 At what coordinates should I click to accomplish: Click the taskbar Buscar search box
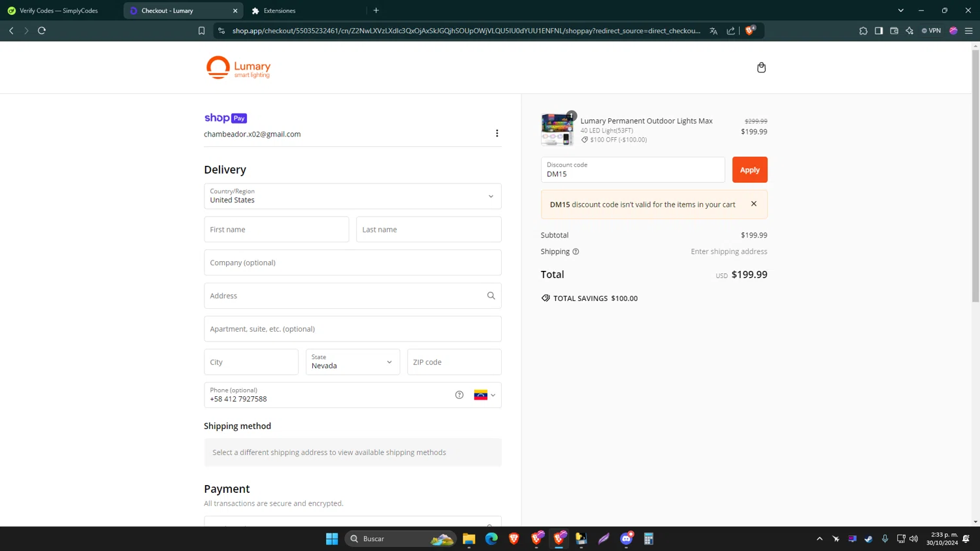point(400,539)
